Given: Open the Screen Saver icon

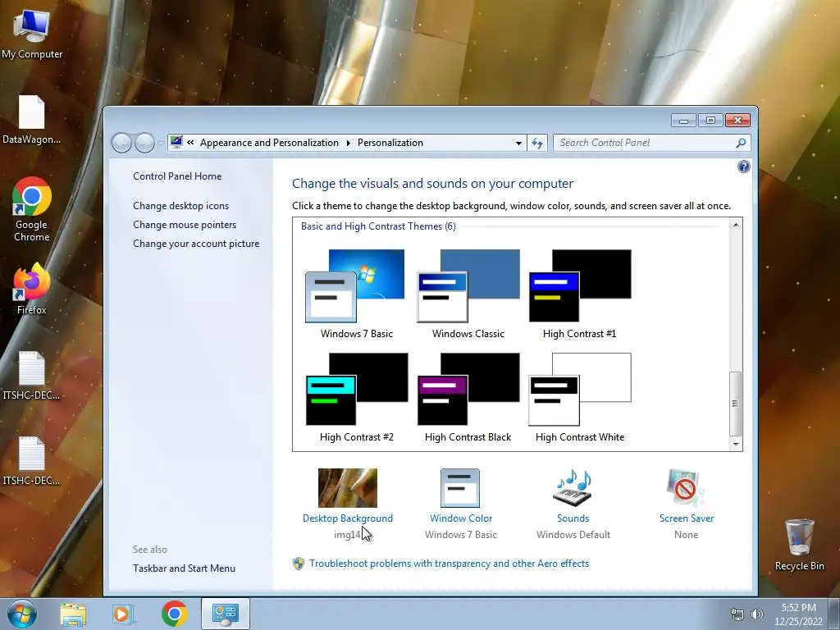Looking at the screenshot, I should pyautogui.click(x=686, y=488).
